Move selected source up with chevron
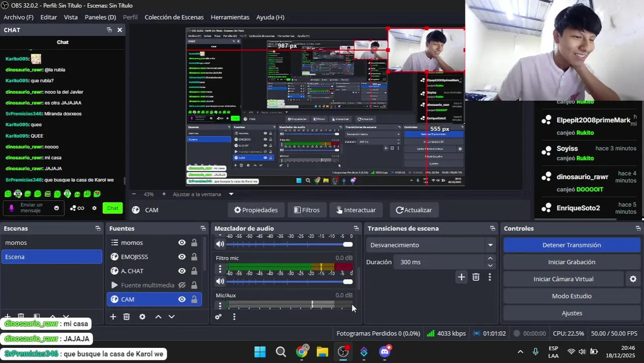The image size is (644, 363). (x=158, y=317)
